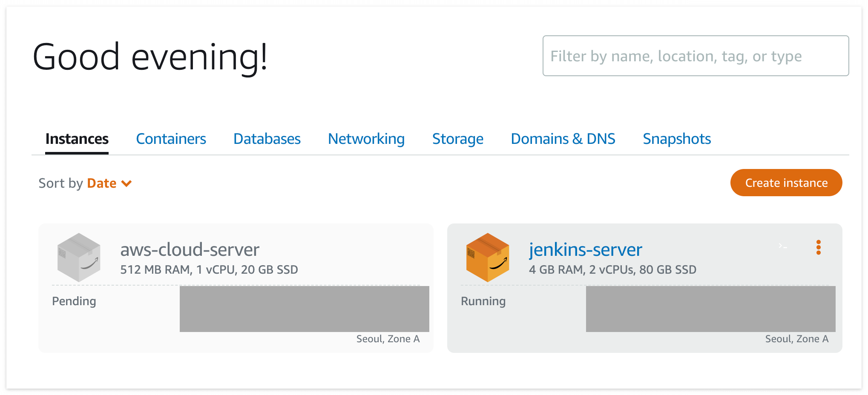Click Seoul, Zone A on jenkins-server card
The height and width of the screenshot is (395, 868).
point(797,339)
